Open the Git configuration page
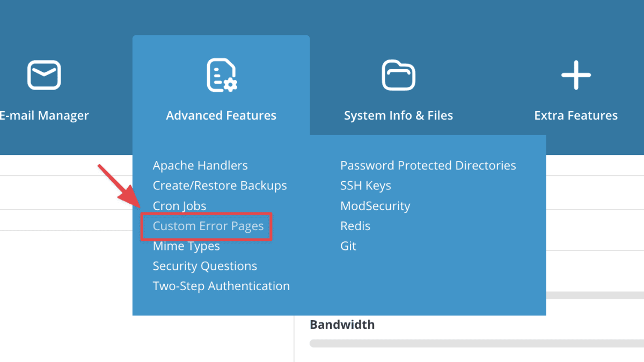The width and height of the screenshot is (644, 362). click(348, 246)
